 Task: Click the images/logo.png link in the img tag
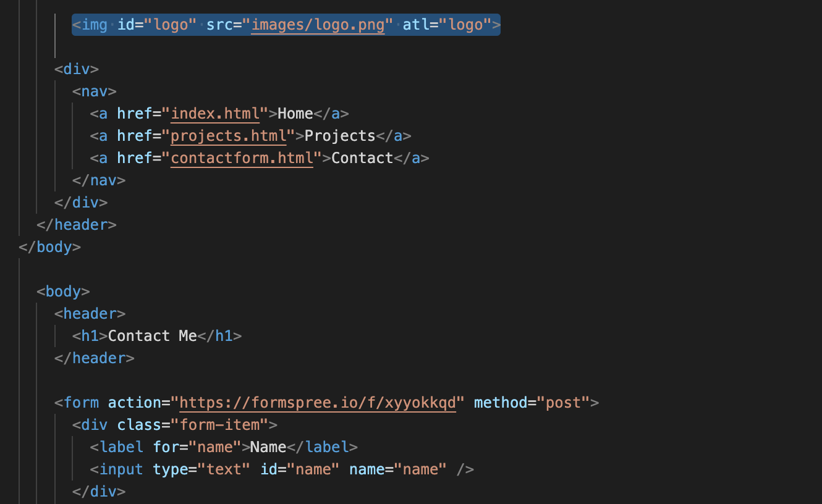click(x=318, y=25)
